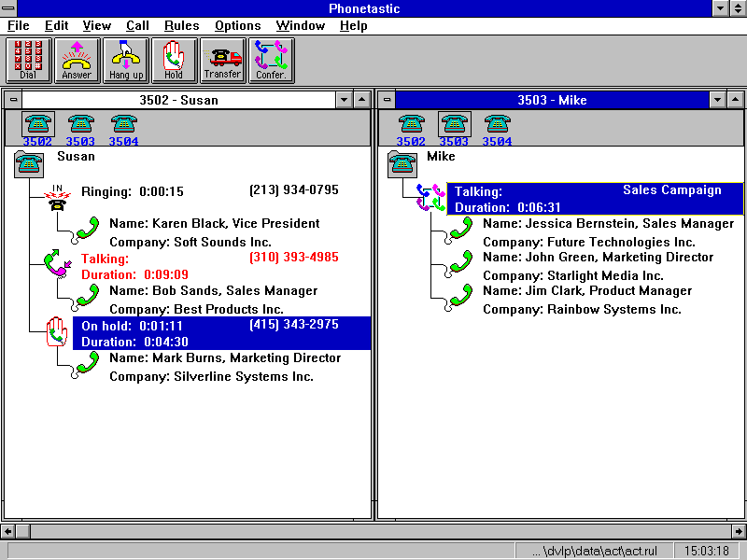Open control menu of 3502 - Susan window
Screen dimensions: 747x560
click(13, 100)
